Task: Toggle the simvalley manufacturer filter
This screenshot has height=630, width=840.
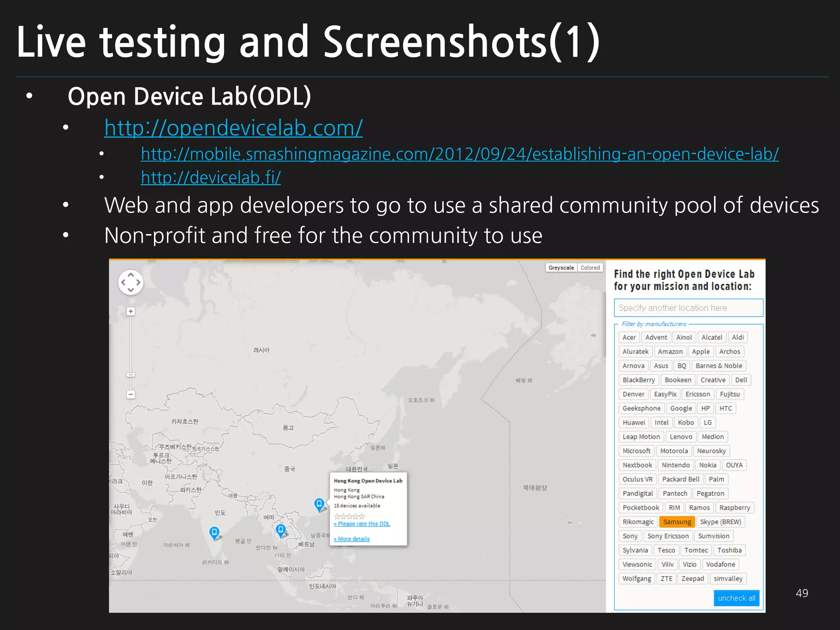Action: pos(728,579)
